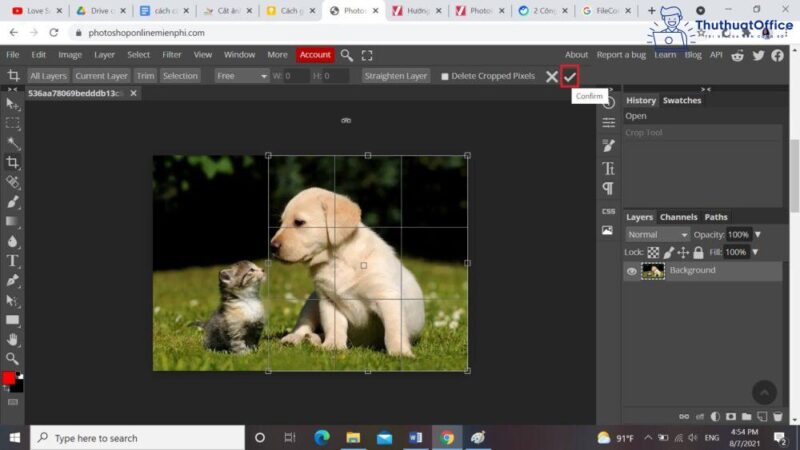800x450 pixels.
Task: Confirm the crop with checkmark
Action: click(569, 77)
